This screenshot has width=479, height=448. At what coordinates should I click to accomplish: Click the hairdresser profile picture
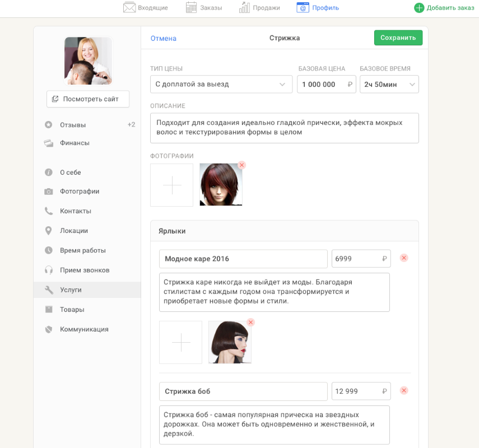pos(88,61)
